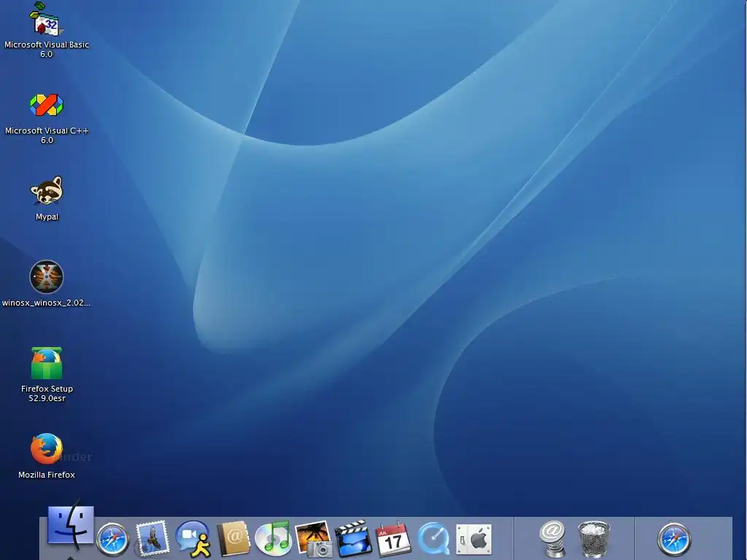Select the "Microsoft Visual C++ 6.0" label

point(47,135)
